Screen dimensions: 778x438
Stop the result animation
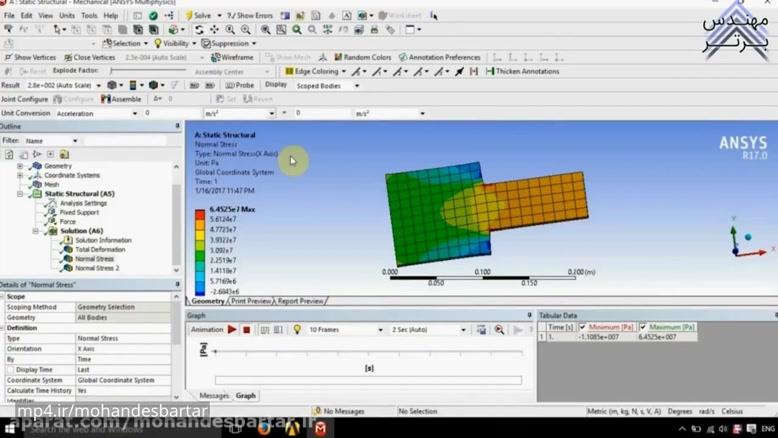pos(247,329)
